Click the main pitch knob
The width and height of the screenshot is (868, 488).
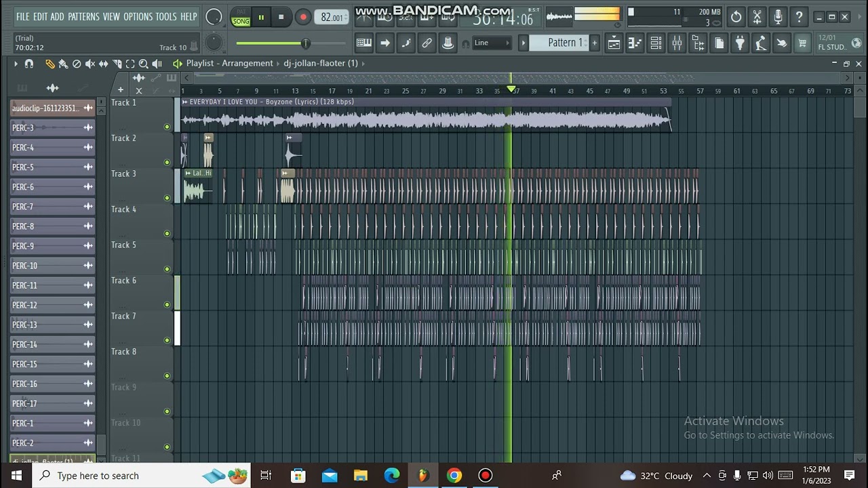click(214, 43)
